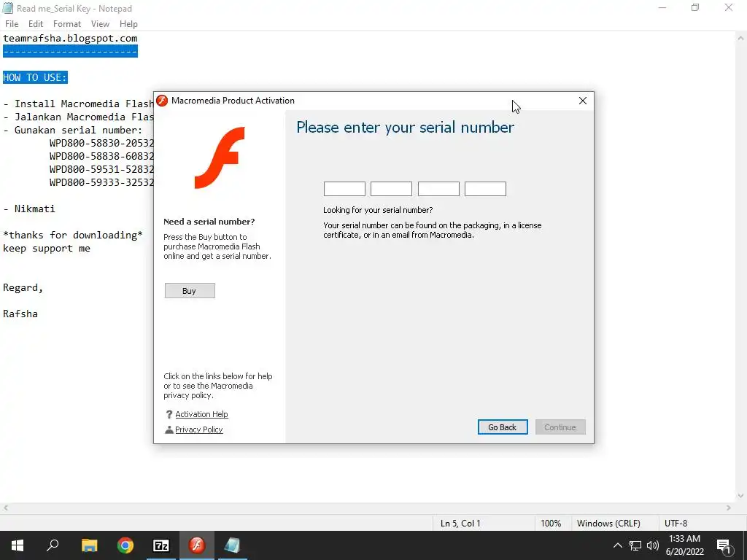The image size is (747, 560).
Task: Open the Activation Help link
Action: 201,414
